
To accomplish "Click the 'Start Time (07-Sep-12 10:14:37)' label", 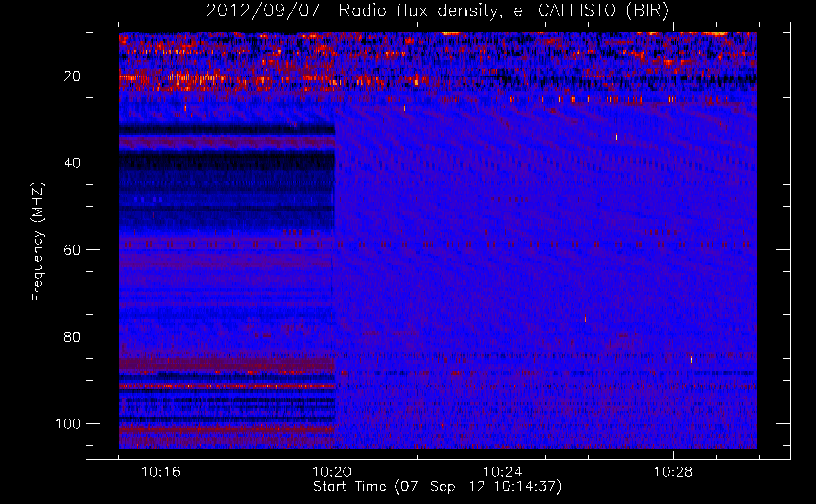I will [437, 487].
